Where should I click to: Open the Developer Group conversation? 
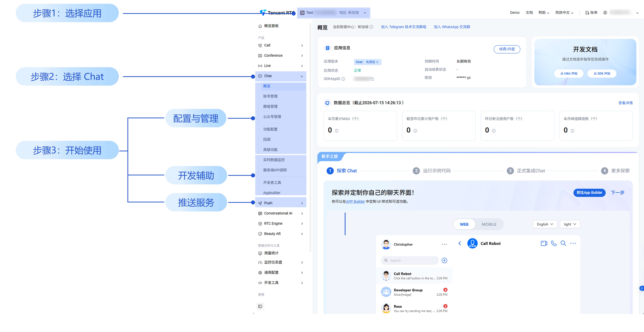tap(414, 292)
